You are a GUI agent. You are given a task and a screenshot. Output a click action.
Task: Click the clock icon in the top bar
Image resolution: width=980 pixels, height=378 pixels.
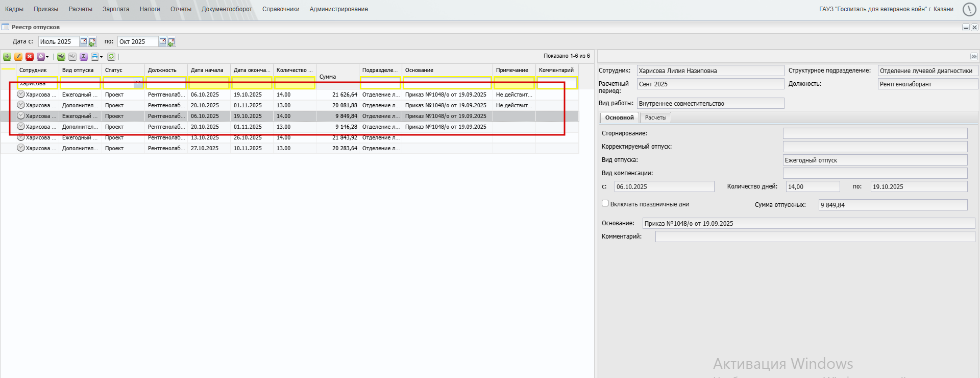coord(969,9)
